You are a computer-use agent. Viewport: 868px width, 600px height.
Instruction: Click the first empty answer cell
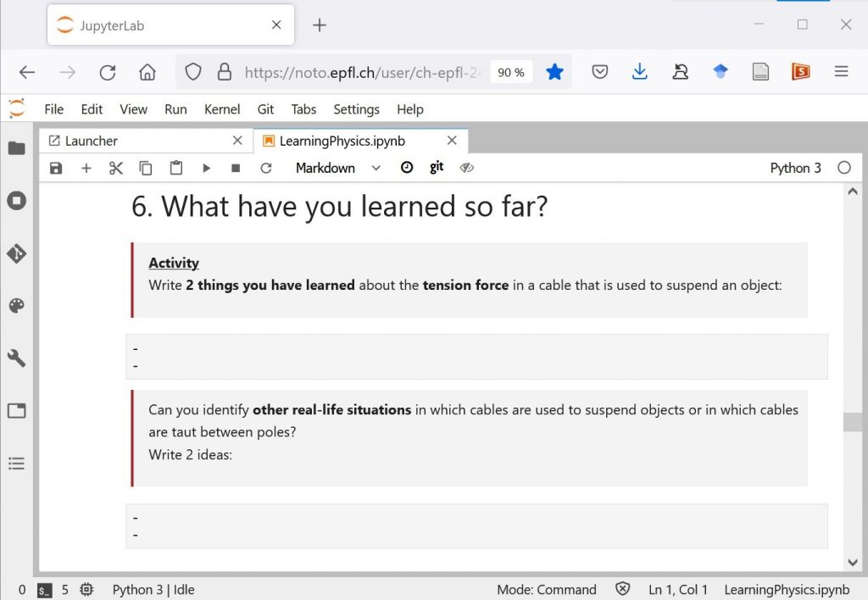[476, 356]
